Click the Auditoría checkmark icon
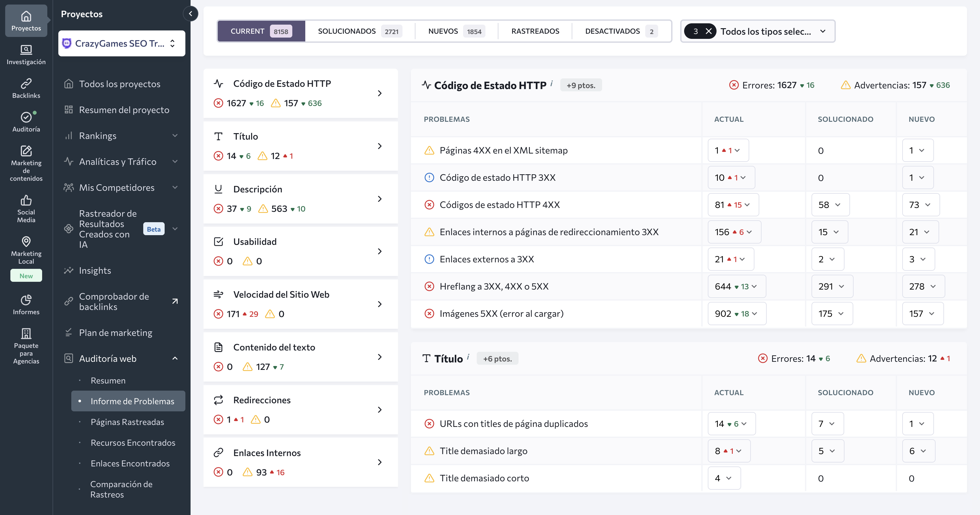This screenshot has width=980, height=515. [x=26, y=117]
